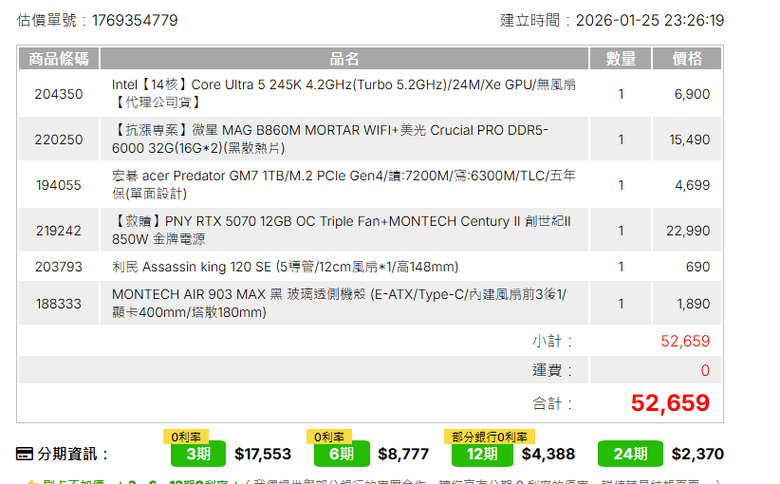The width and height of the screenshot is (780, 484).
Task: Click barcode 220250
Action: 59,139
